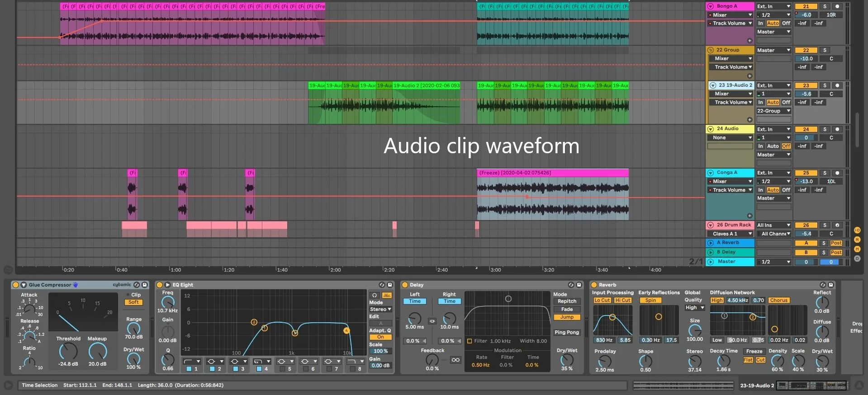Unfold the B Delay return track

tap(711, 252)
